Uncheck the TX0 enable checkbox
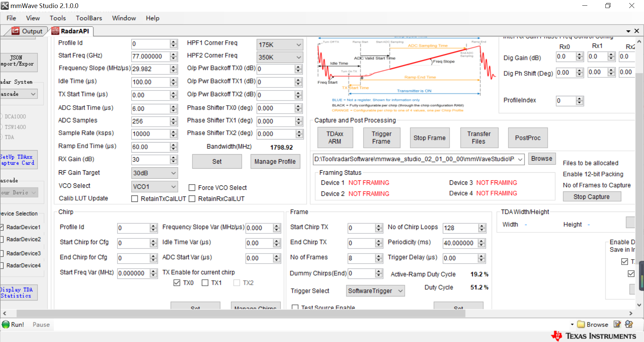The height and width of the screenshot is (342, 644). tap(177, 283)
